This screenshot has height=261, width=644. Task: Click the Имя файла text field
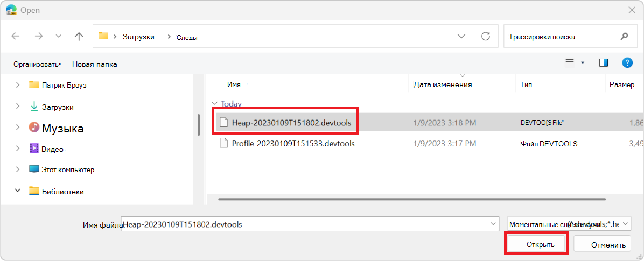(310, 224)
